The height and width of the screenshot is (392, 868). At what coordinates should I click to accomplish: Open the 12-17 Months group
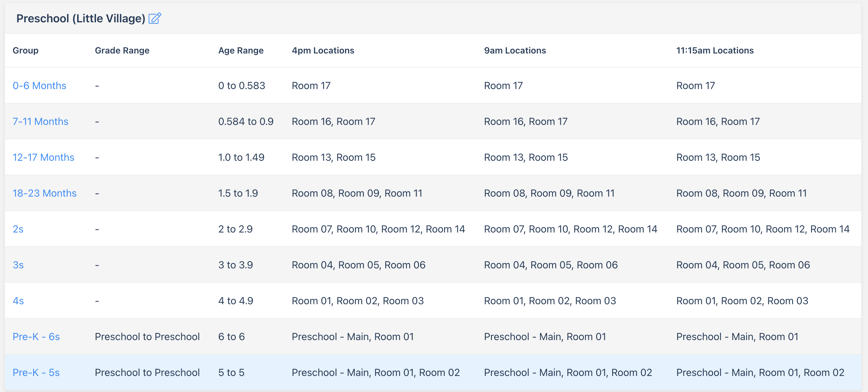(x=43, y=157)
